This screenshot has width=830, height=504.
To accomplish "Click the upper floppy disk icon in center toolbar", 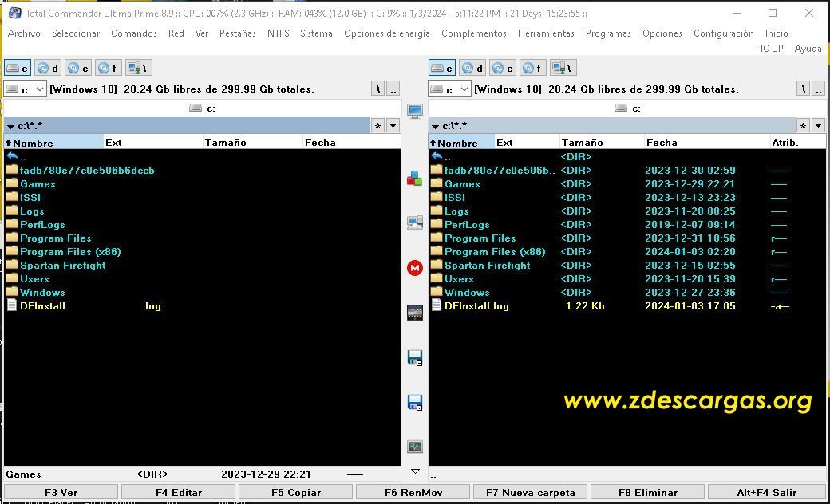I will tap(414, 357).
